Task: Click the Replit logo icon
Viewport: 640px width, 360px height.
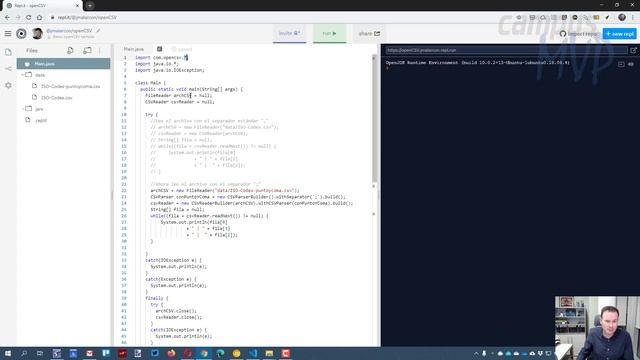Action: pos(21,33)
